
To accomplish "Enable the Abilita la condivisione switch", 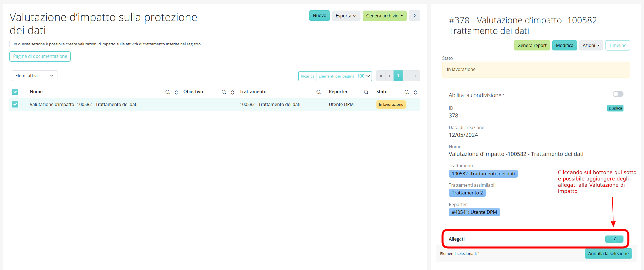I will 618,94.
